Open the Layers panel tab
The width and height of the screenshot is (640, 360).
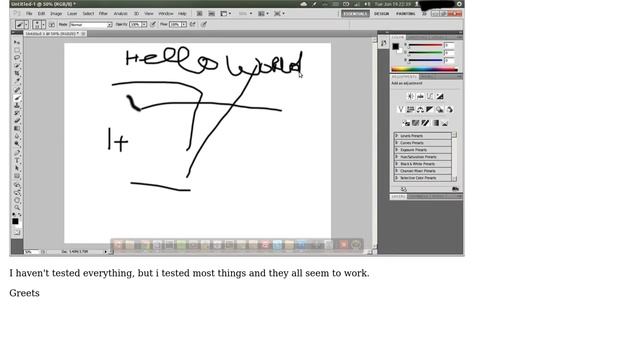pos(398,197)
